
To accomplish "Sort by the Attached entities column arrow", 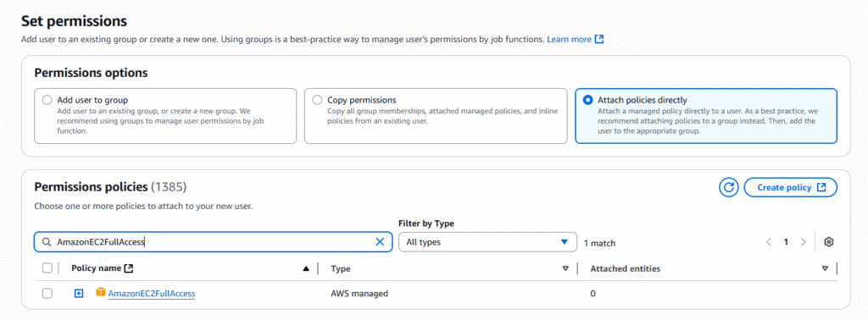I will click(825, 269).
